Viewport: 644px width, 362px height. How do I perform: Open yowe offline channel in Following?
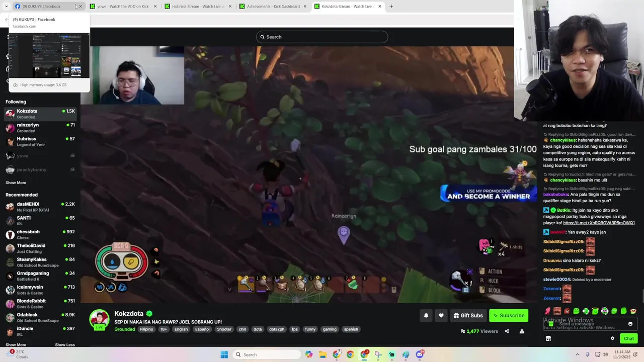coord(40,156)
